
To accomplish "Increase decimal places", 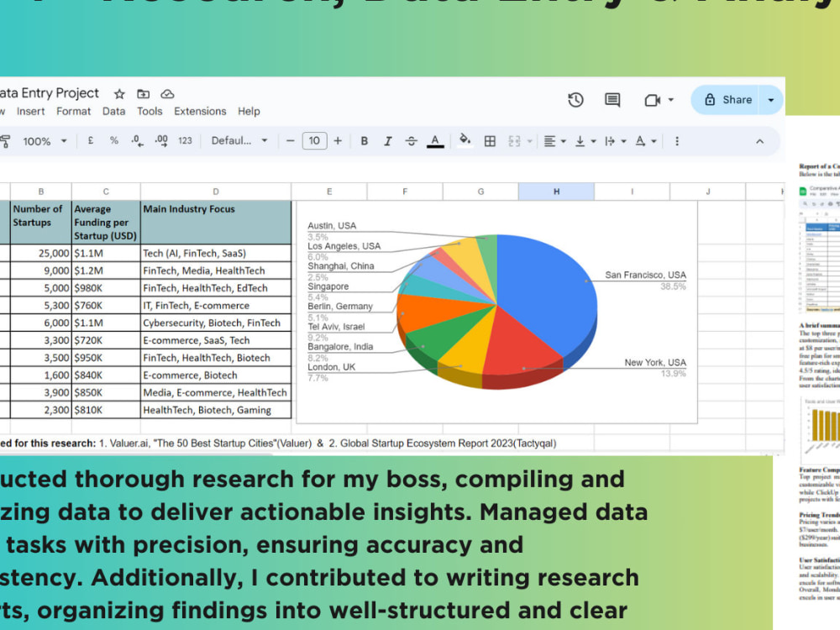I will click(161, 141).
